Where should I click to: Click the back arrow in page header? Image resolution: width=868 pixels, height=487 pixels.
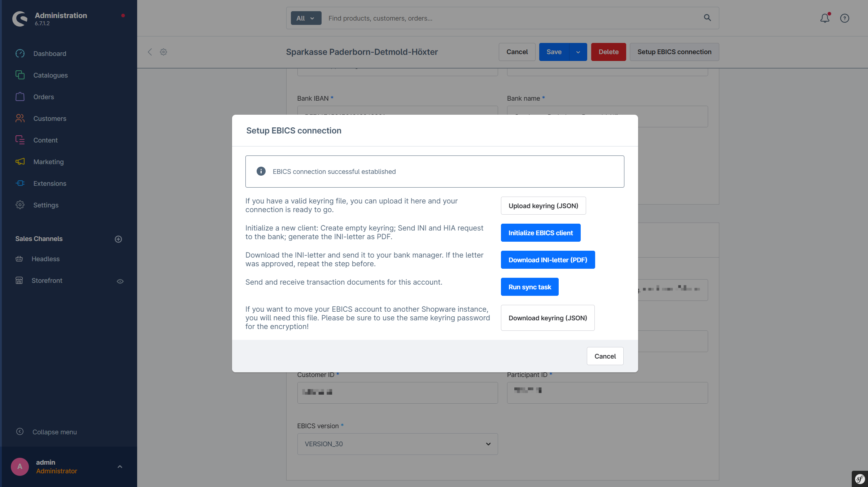pos(150,52)
